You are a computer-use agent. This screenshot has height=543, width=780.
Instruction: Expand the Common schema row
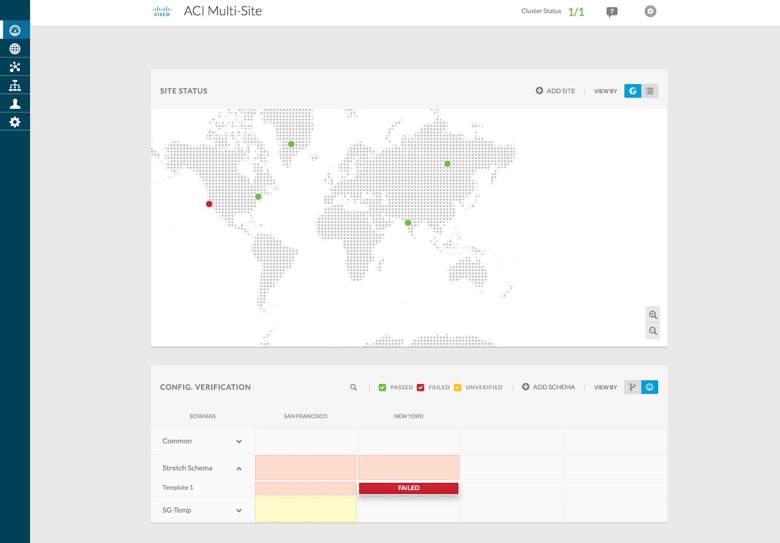click(239, 441)
